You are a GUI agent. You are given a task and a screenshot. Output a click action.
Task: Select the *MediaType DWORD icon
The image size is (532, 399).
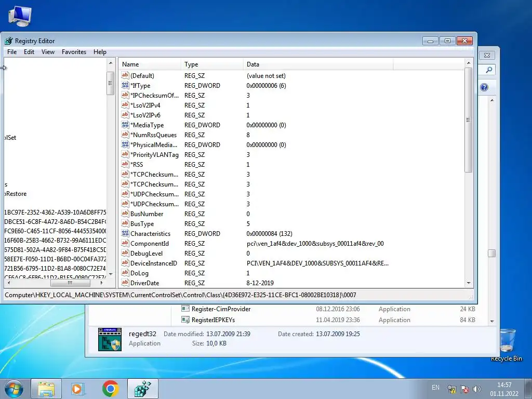(x=125, y=125)
